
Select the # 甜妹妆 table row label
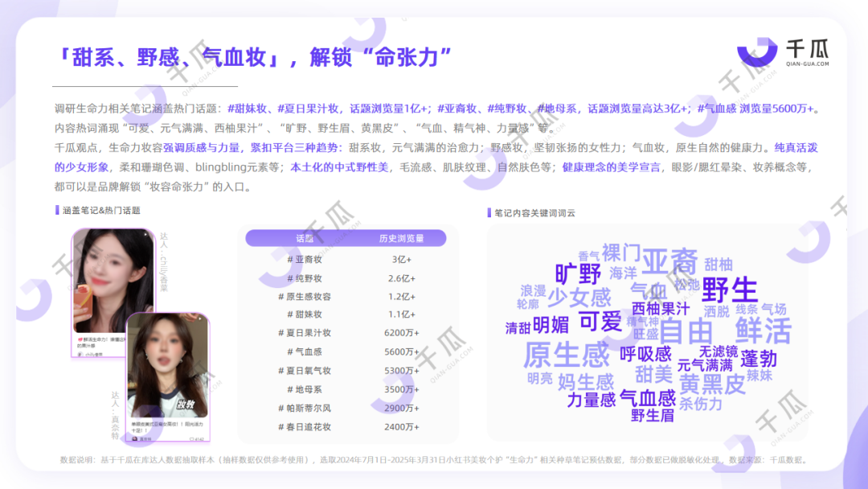tap(305, 314)
